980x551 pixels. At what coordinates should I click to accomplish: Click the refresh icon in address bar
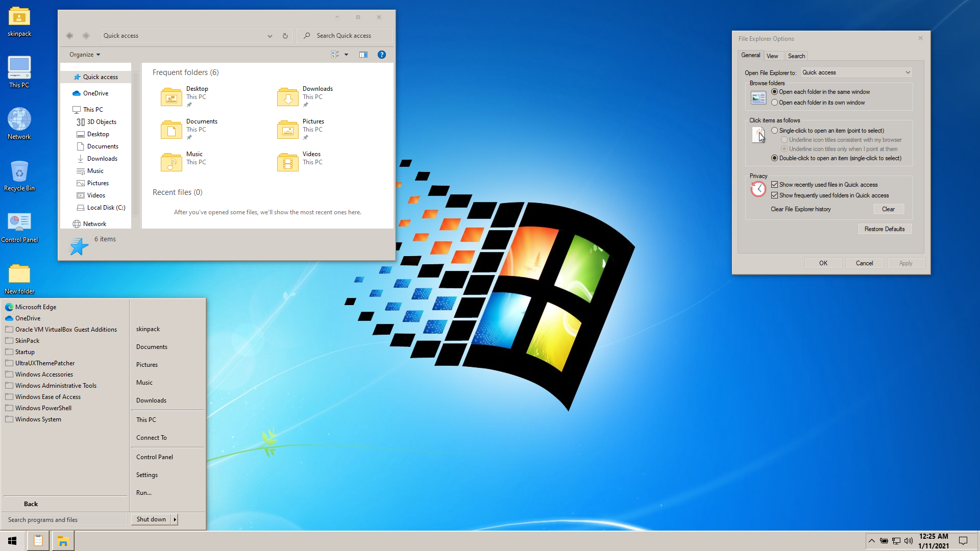tap(285, 36)
